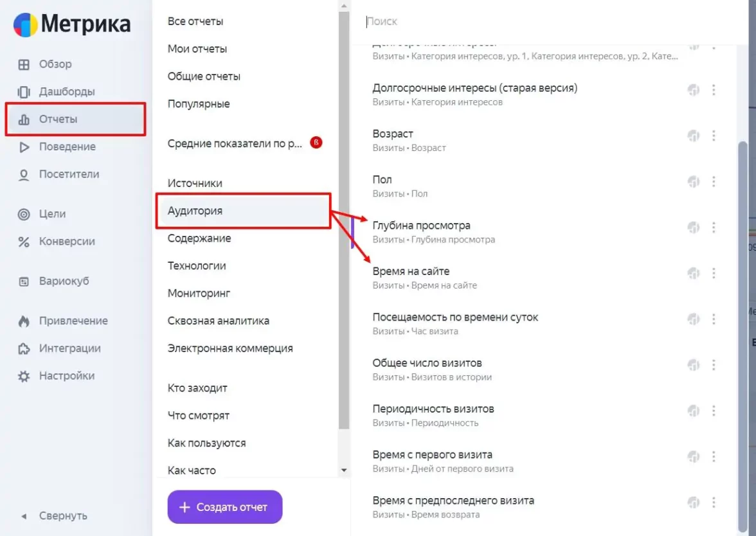Open three-dot menu for Возраст report
756x536 pixels.
714,136
